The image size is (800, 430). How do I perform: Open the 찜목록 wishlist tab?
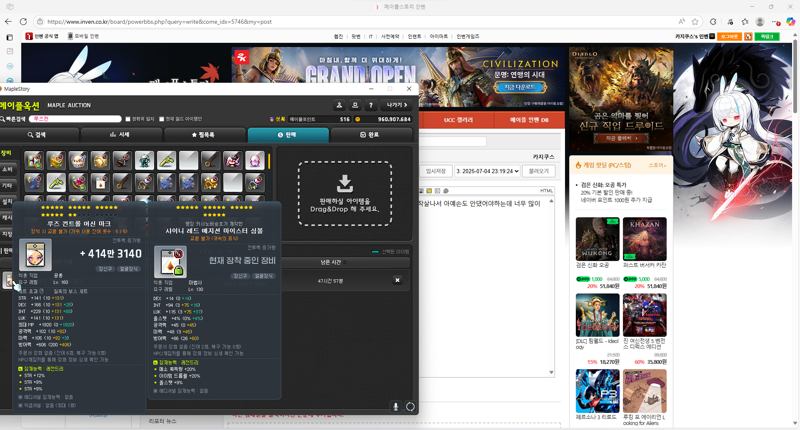pos(204,135)
